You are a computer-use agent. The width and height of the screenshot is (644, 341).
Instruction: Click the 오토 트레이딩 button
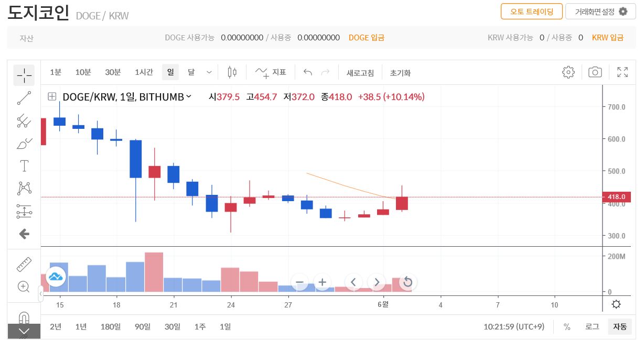[x=531, y=12]
